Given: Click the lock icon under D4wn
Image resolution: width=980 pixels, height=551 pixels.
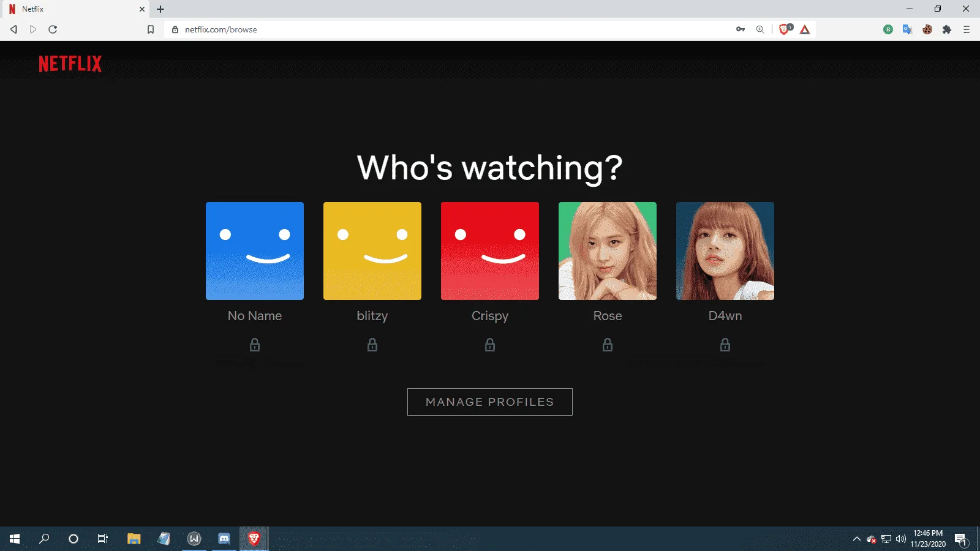Looking at the screenshot, I should [725, 345].
